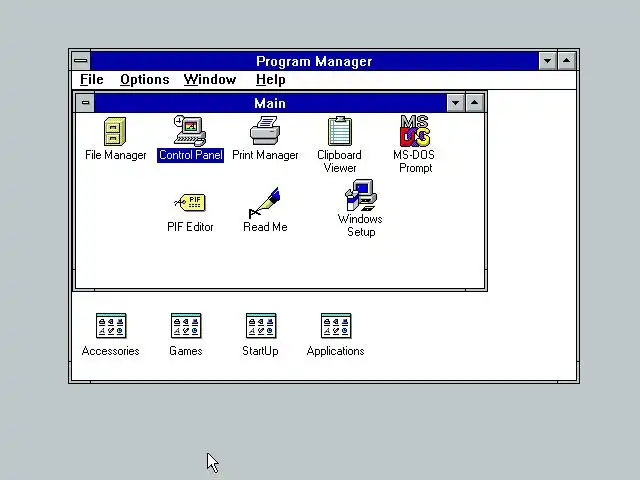Select the File Manager icon

pos(115,131)
